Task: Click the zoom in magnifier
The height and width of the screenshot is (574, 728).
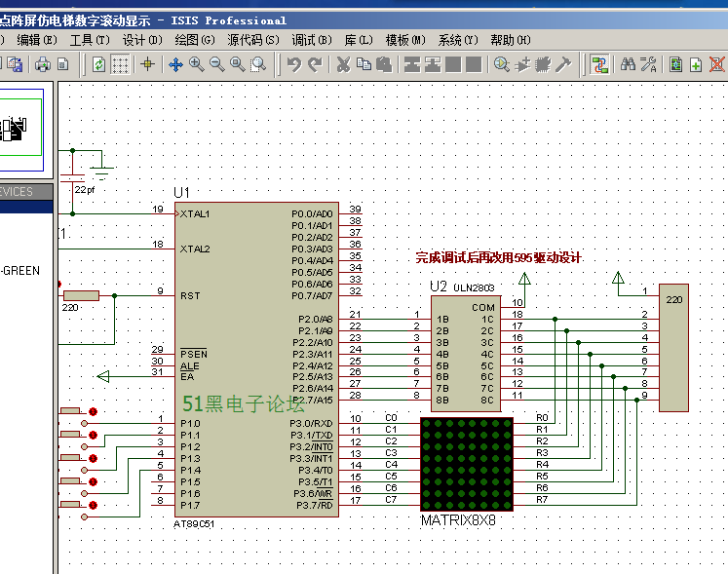Action: 197,64
